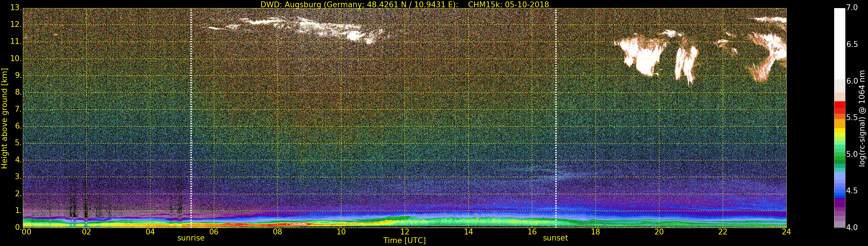Screen dimensions: 868x246
Task: Click height axis tick "1."
Action: tap(18, 211)
